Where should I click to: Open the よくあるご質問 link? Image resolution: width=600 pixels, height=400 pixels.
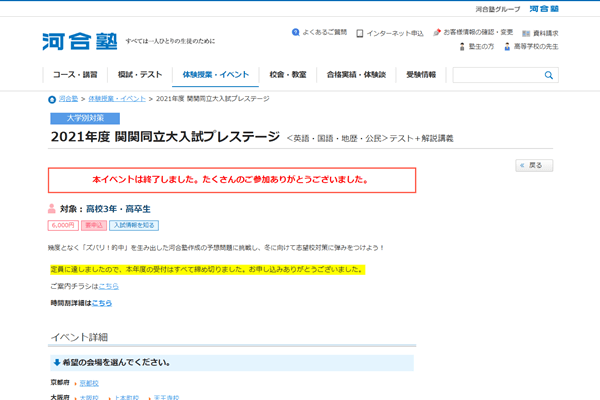(x=324, y=32)
